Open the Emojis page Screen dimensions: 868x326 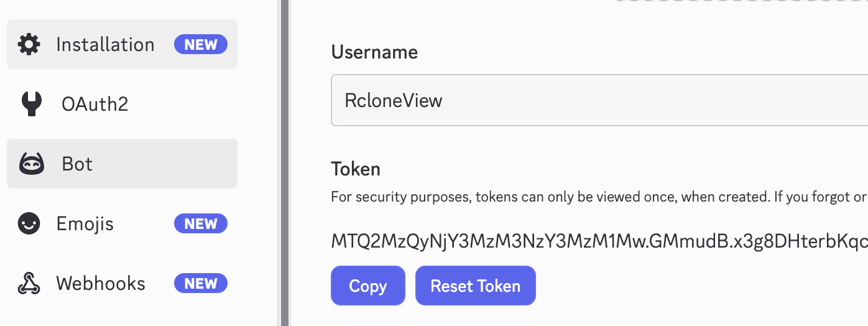click(x=85, y=224)
